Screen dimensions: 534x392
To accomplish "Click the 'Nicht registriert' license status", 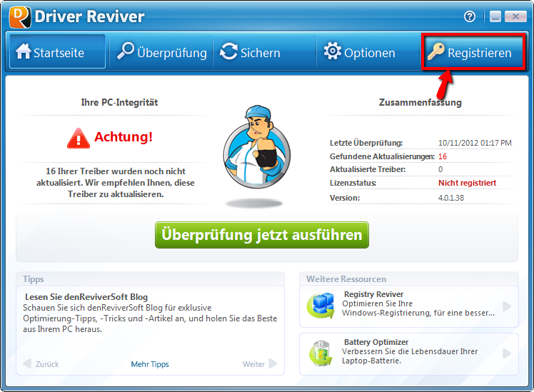I will [467, 183].
